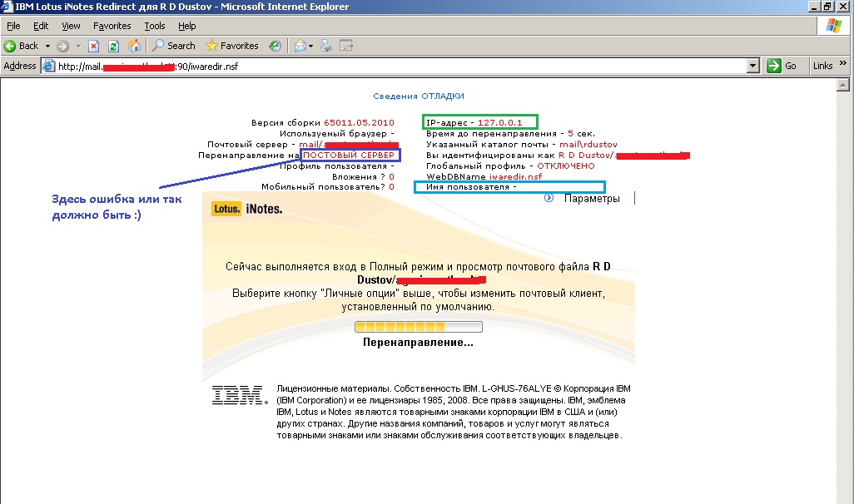Click the Go button

[x=782, y=66]
